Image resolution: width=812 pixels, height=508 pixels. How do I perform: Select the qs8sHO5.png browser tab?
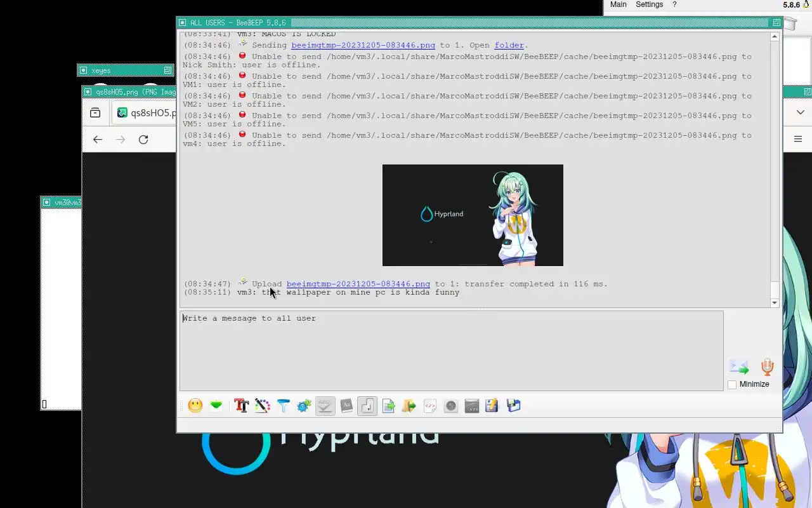click(x=146, y=113)
